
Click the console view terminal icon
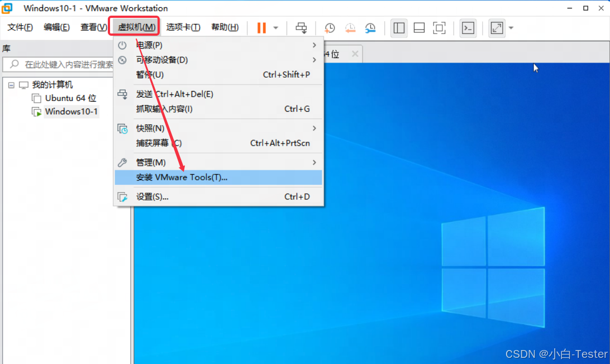coord(468,27)
